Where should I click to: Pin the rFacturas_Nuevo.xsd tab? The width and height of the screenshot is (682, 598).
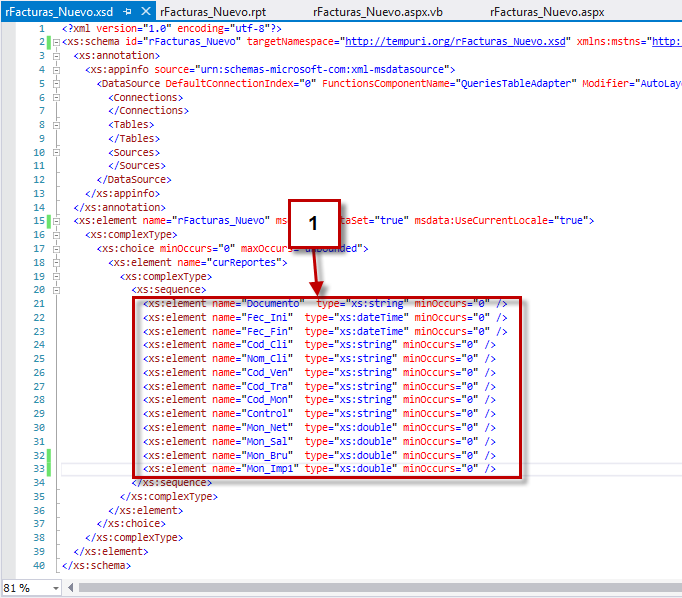(127, 11)
